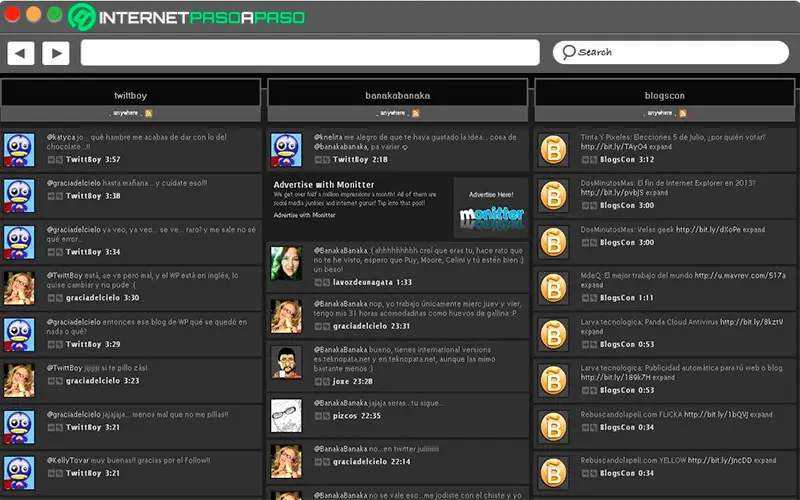Open @graciadelcielo mention in 3:38 tweet

click(x=73, y=183)
